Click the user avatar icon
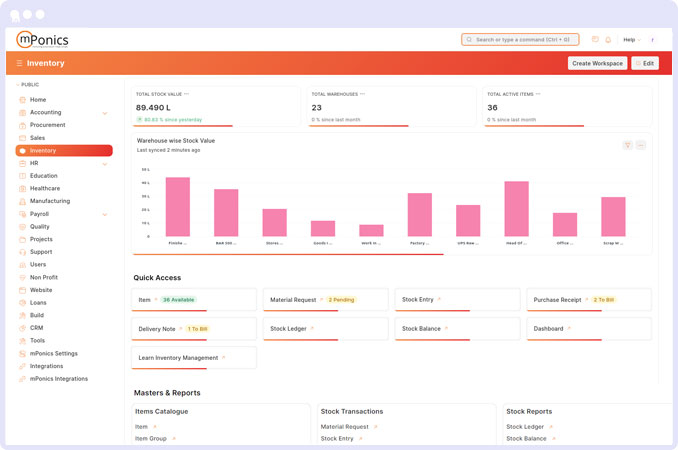This screenshot has height=450, width=678. [652, 40]
